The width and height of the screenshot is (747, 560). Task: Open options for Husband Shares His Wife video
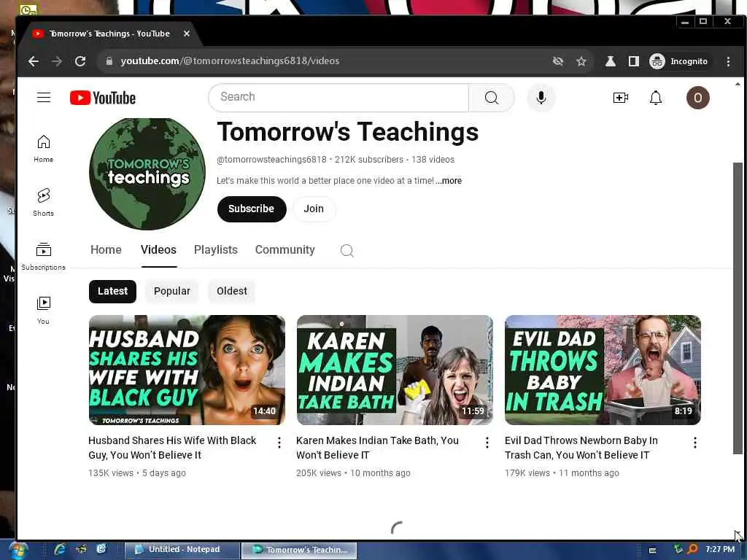click(x=279, y=443)
